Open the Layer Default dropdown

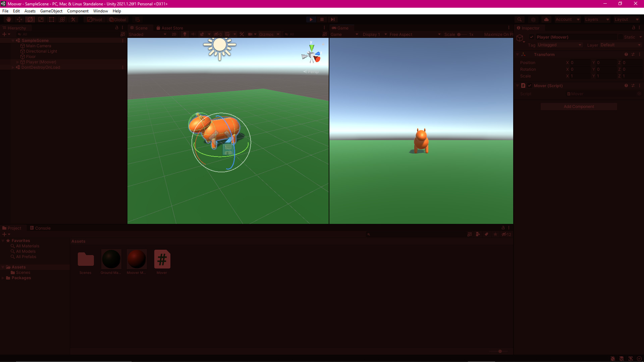620,45
